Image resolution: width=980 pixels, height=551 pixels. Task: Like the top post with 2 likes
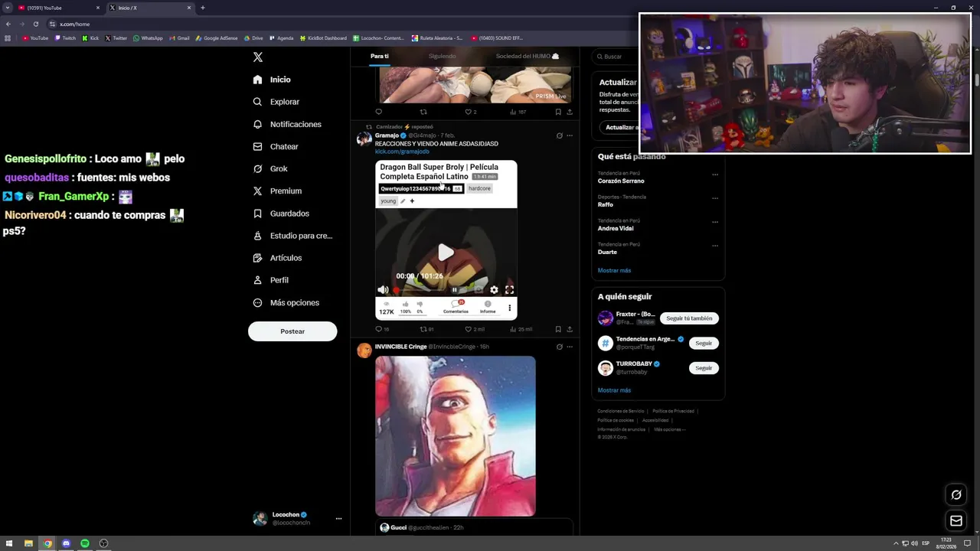pyautogui.click(x=469, y=112)
